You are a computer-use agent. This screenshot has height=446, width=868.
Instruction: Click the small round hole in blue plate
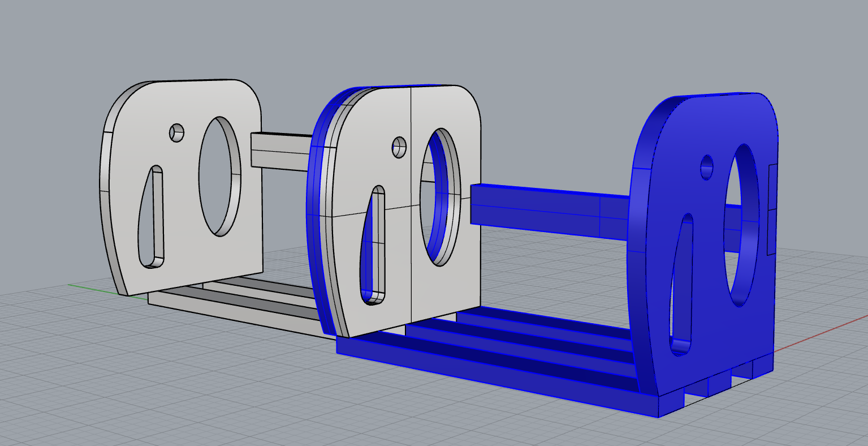[x=707, y=168]
